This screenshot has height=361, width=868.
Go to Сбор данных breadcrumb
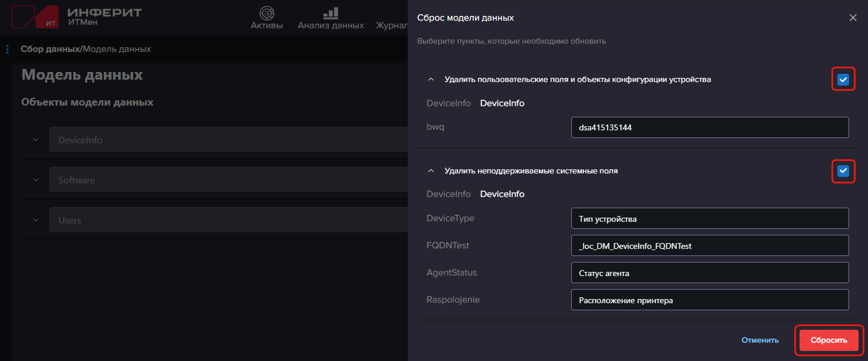[x=50, y=49]
